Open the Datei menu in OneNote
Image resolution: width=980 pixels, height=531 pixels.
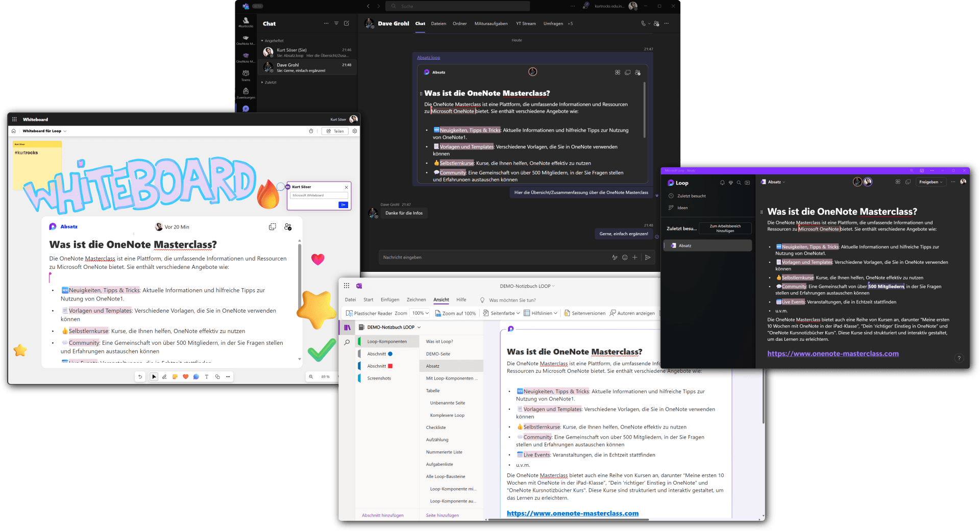coord(351,300)
